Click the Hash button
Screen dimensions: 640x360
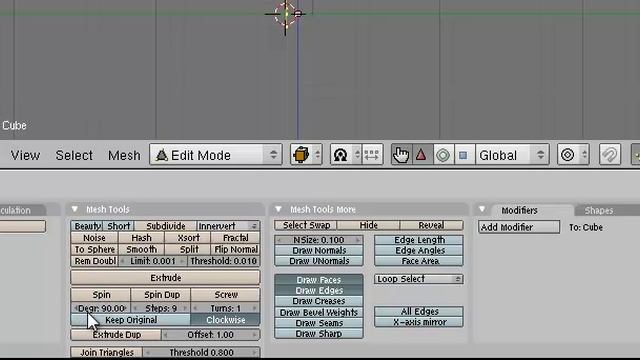[x=141, y=238]
